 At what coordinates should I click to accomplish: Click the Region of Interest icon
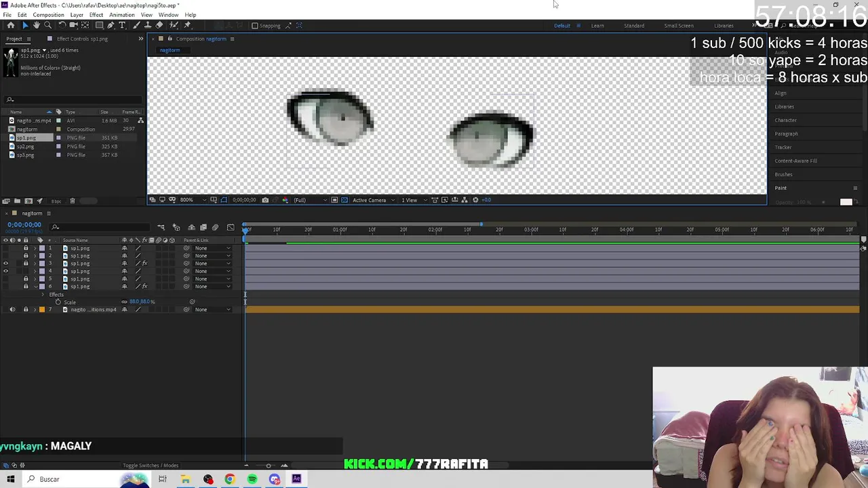334,200
